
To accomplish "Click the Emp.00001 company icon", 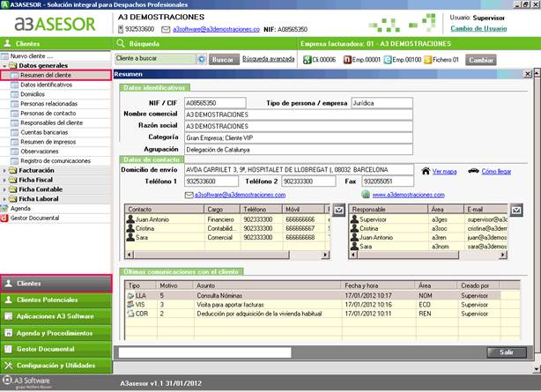I will (x=347, y=60).
